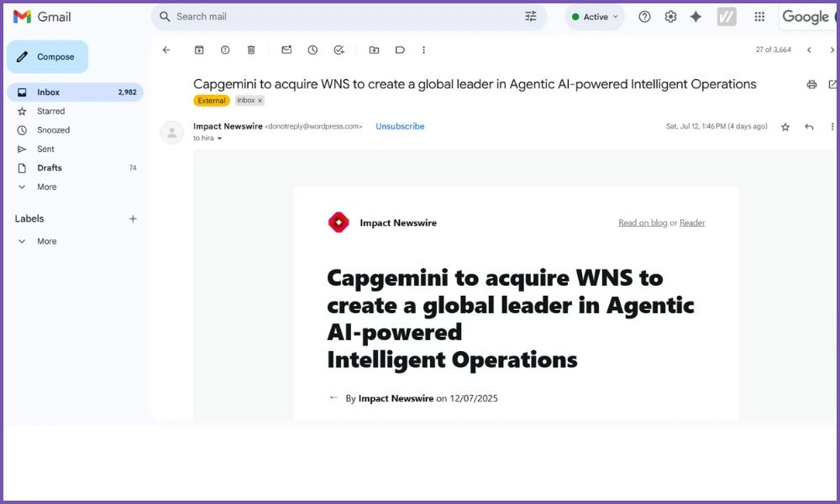This screenshot has height=504, width=840.
Task: Reply using the reply arrow icon
Action: 809,127
